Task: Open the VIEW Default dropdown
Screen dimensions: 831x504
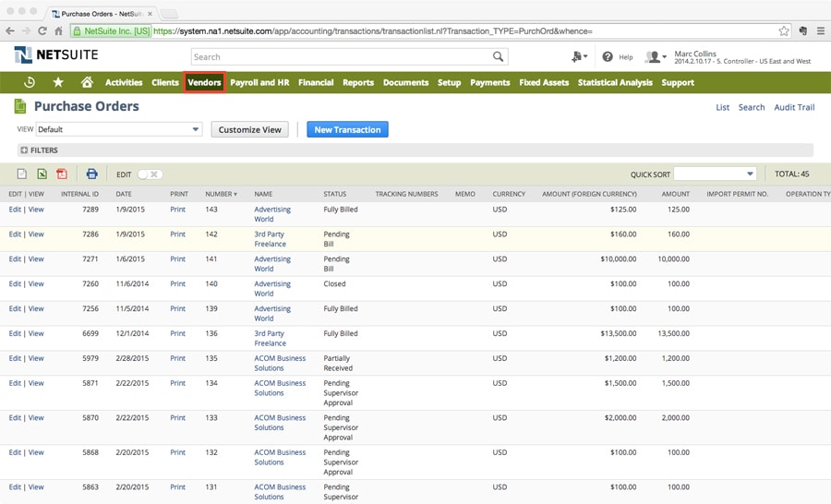Action: coord(119,129)
